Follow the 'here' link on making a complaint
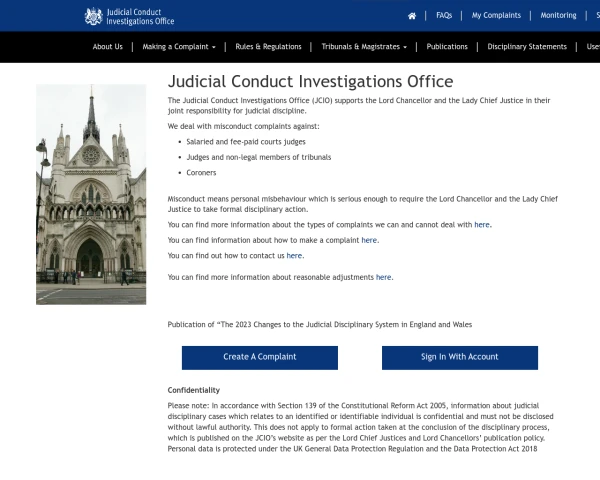 tap(369, 240)
